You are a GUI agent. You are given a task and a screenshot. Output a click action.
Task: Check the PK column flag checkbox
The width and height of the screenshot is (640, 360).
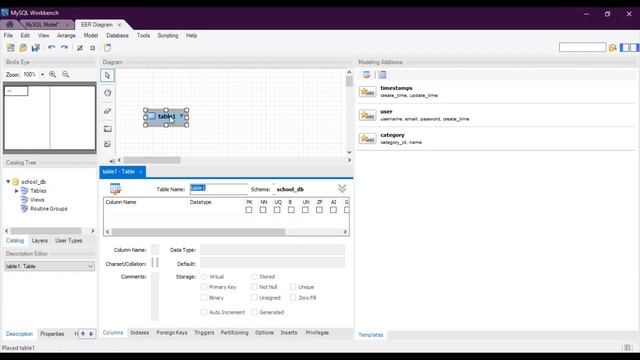(x=249, y=210)
